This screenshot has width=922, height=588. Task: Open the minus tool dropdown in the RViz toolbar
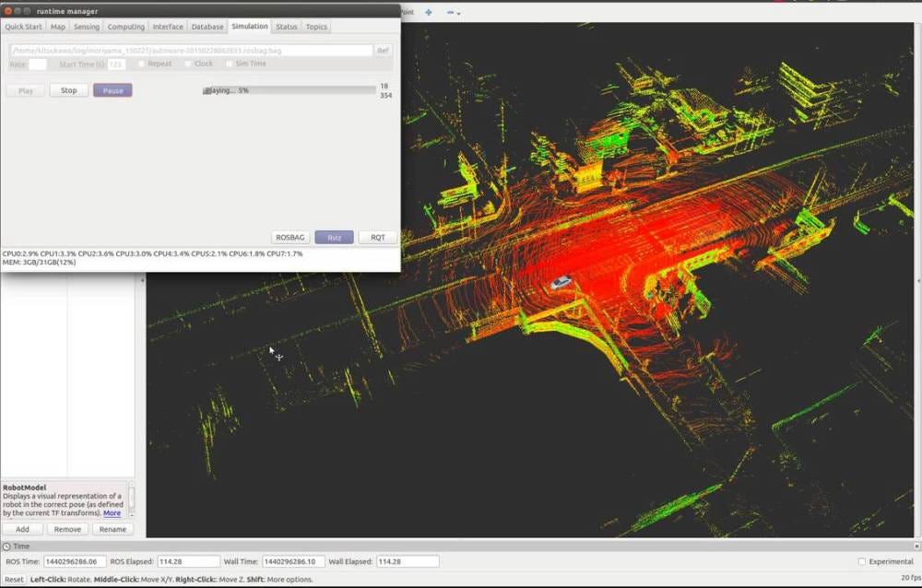(x=458, y=12)
